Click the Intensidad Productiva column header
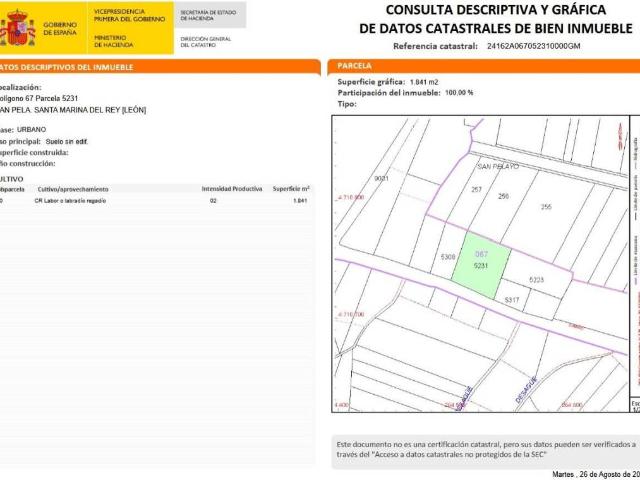This screenshot has width=640, height=480. [232, 189]
